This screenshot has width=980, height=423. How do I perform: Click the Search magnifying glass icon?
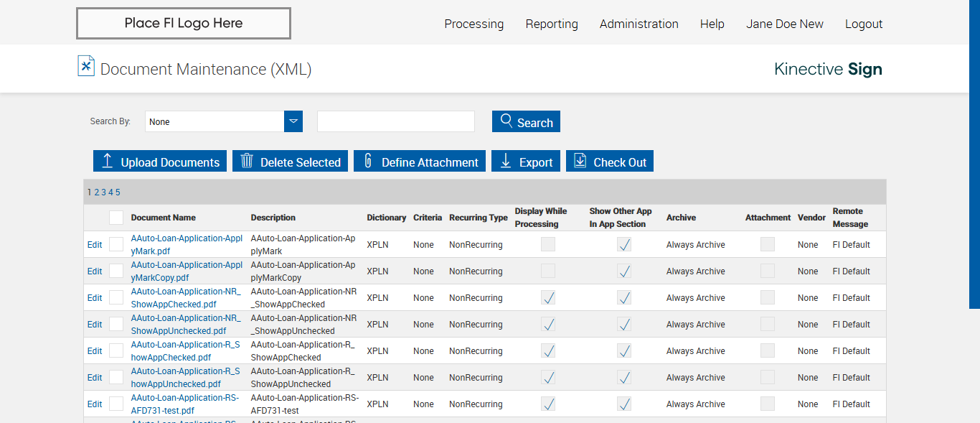[x=507, y=121]
